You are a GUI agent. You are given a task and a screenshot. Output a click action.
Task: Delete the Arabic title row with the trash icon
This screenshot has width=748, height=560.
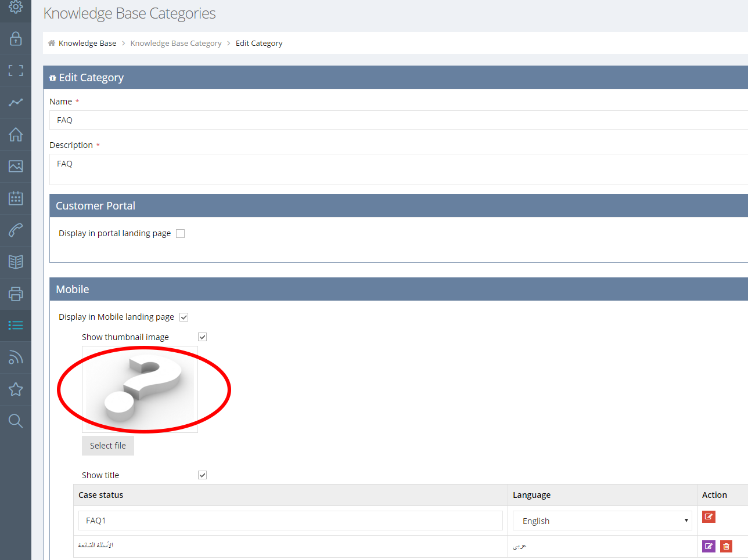726,546
